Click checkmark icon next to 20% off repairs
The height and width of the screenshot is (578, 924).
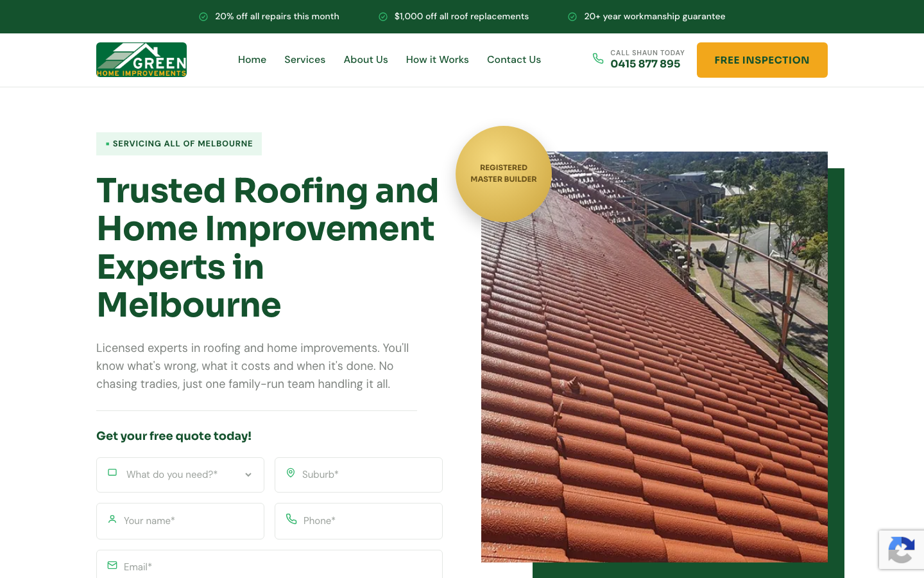pos(203,17)
